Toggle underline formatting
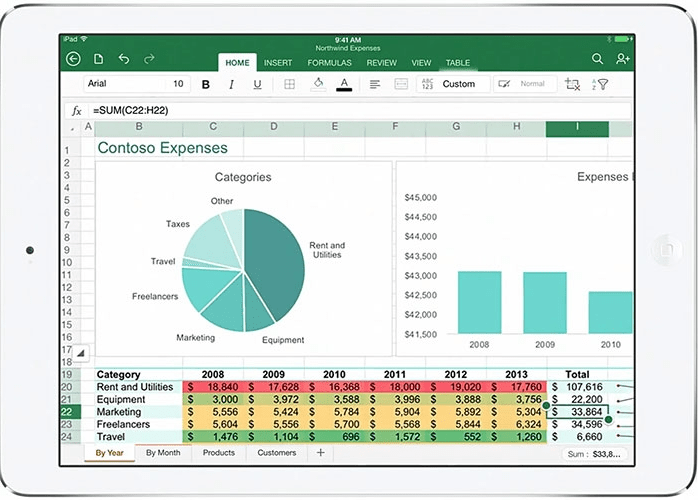Screen dimensions: 698x500 pyautogui.click(x=257, y=85)
